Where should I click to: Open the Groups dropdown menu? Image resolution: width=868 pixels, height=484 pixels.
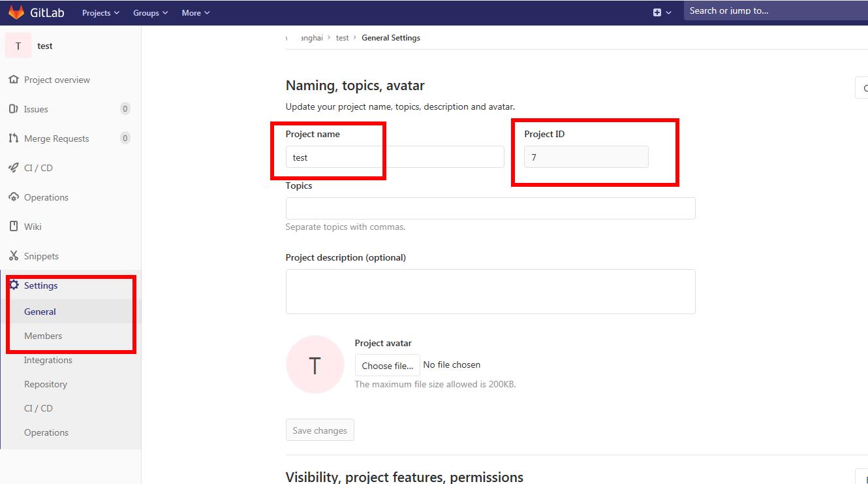pos(149,12)
